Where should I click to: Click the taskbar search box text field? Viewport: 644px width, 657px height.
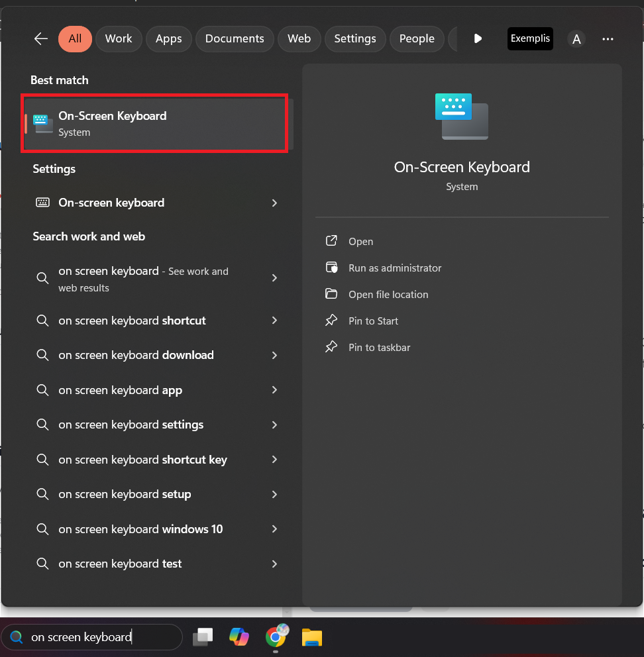coord(92,637)
